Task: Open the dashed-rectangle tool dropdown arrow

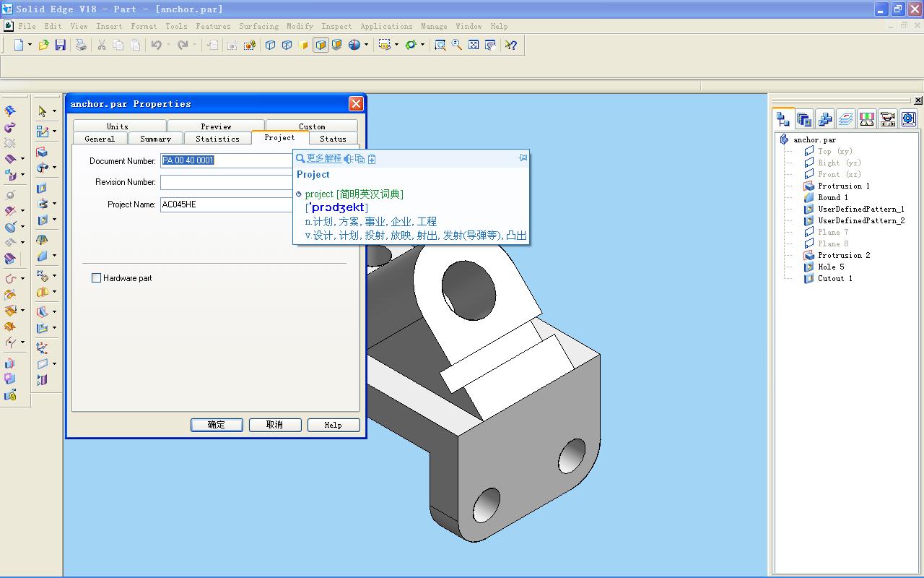Action: tap(396, 45)
